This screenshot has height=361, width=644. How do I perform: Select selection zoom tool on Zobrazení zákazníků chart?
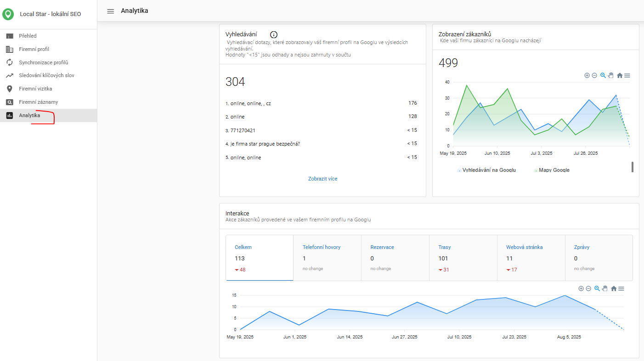pos(603,75)
